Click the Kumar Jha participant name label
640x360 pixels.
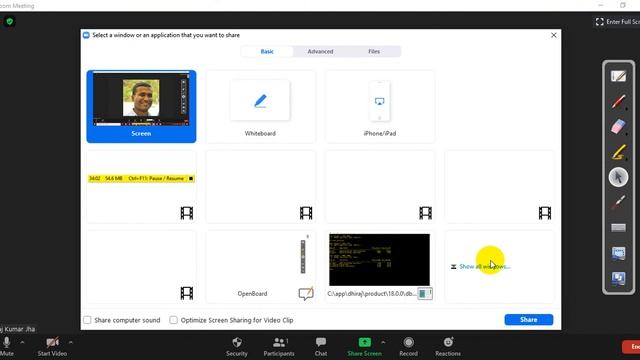(x=18, y=329)
